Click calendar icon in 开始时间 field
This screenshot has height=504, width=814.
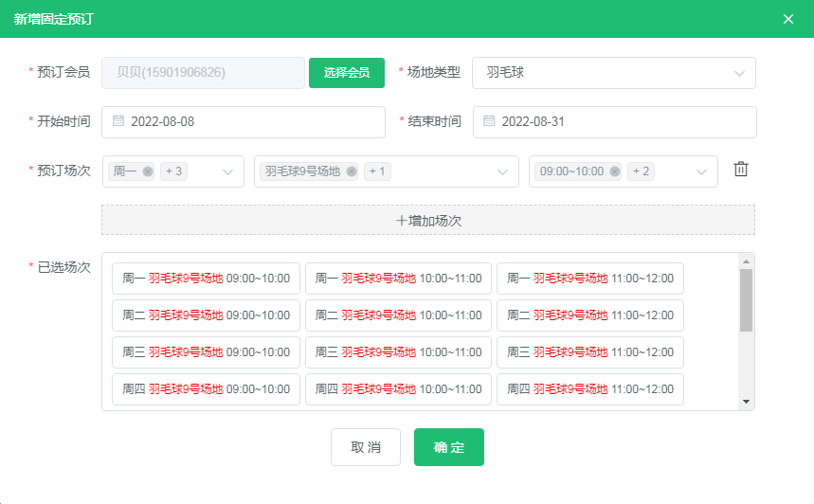pyautogui.click(x=118, y=121)
